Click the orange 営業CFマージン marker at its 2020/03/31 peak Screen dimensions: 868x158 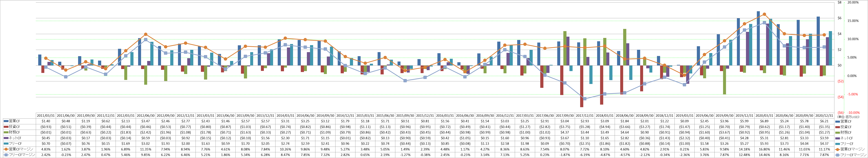click(764, 14)
